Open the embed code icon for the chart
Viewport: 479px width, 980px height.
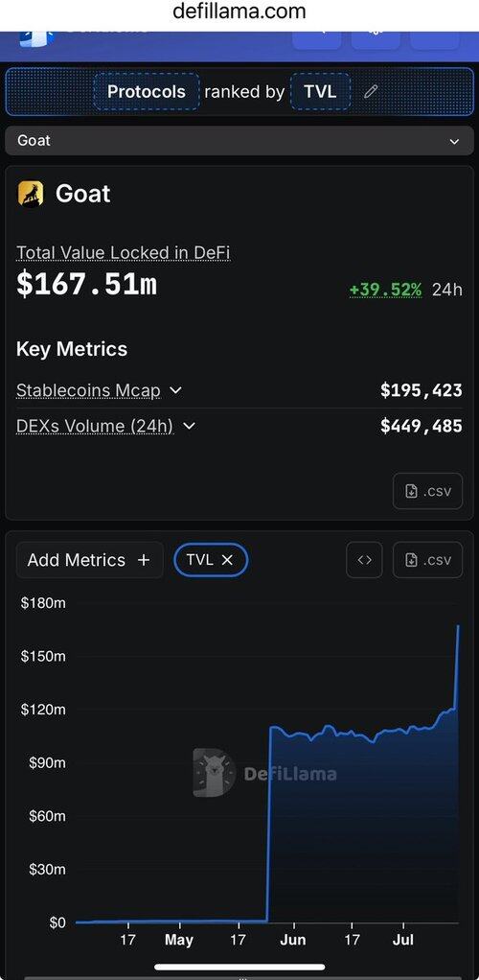click(365, 560)
